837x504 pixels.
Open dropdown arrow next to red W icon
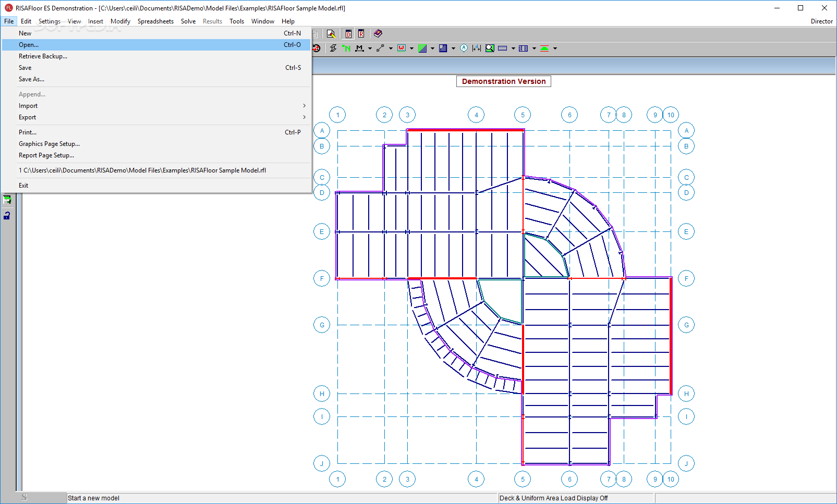[411, 48]
